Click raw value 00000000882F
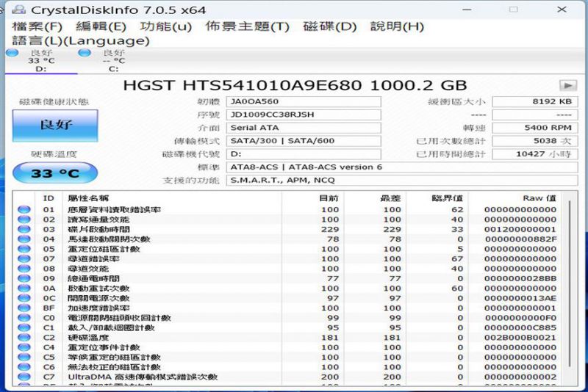This screenshot has width=588, height=392. (x=520, y=239)
